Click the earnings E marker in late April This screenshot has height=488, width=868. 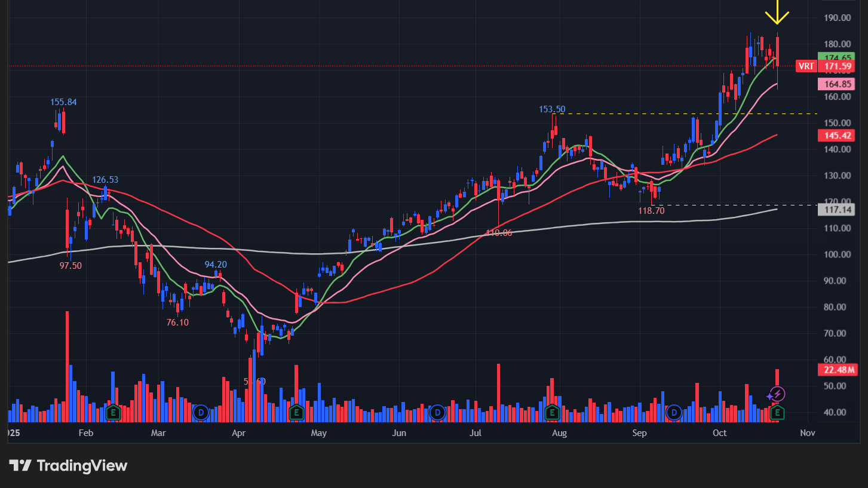(296, 412)
